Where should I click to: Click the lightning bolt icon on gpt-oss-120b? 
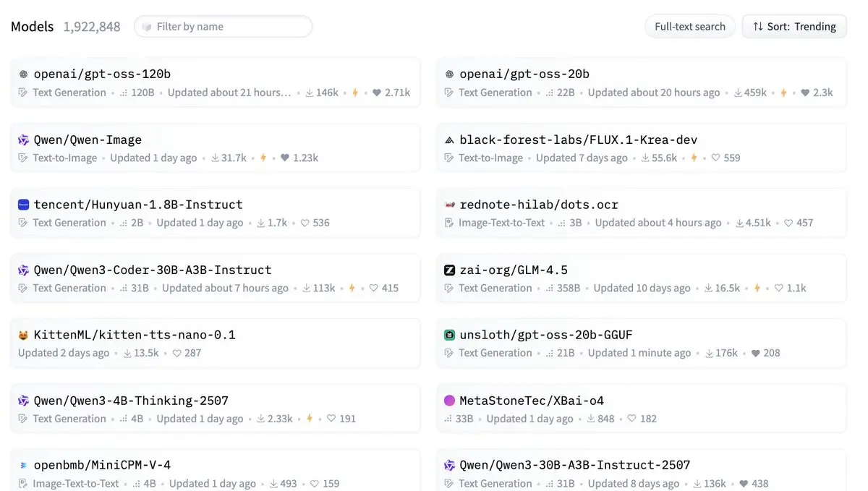pos(355,93)
